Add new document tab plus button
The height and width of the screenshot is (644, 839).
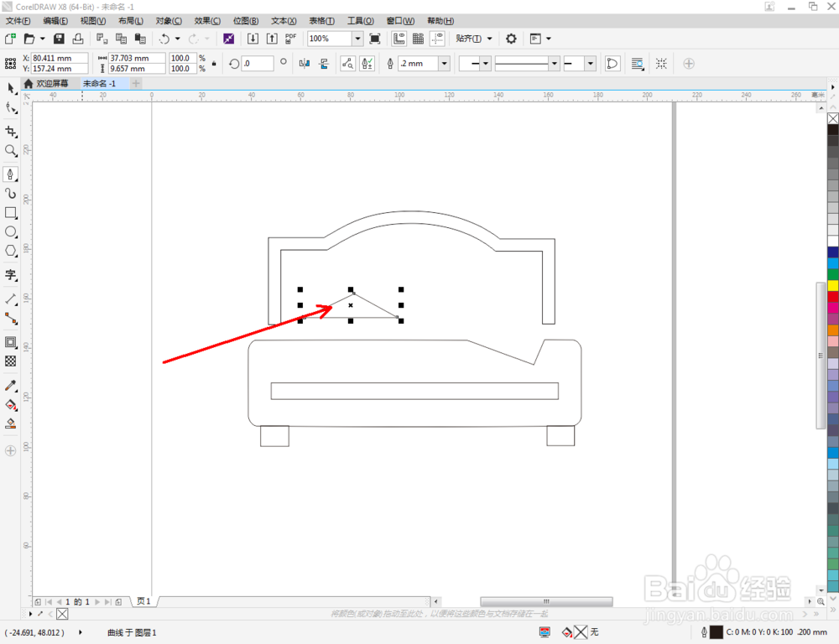[136, 84]
